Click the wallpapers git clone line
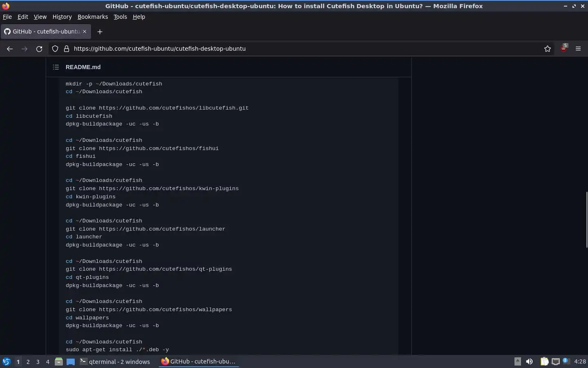This screenshot has width=588, height=368. click(x=149, y=310)
